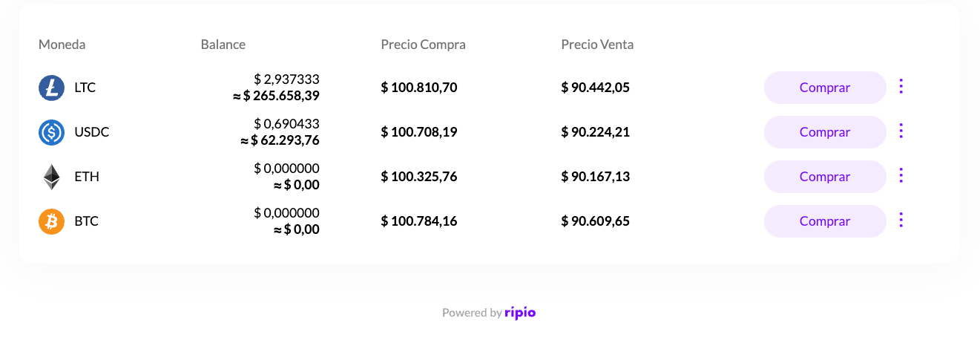Image resolution: width=980 pixels, height=346 pixels.
Task: Open the three-dot menu for ETH
Action: tap(901, 176)
